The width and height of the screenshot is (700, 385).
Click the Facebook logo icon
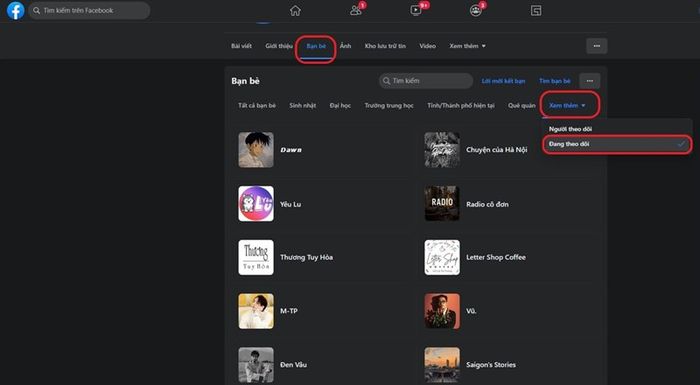[x=16, y=10]
